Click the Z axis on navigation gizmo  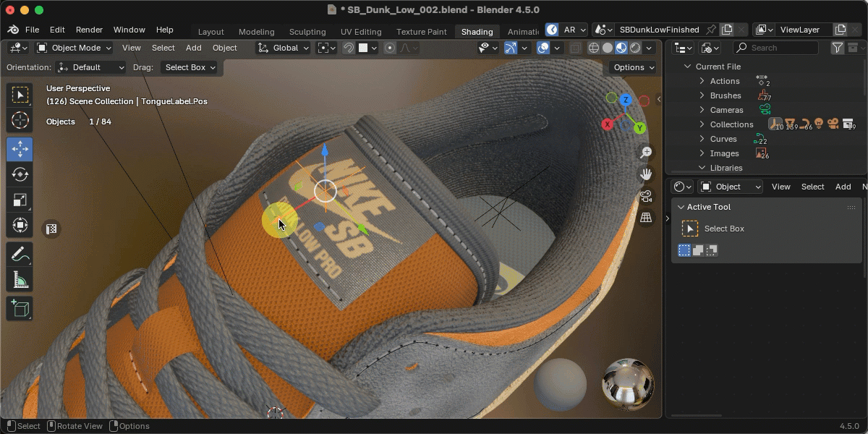[626, 100]
